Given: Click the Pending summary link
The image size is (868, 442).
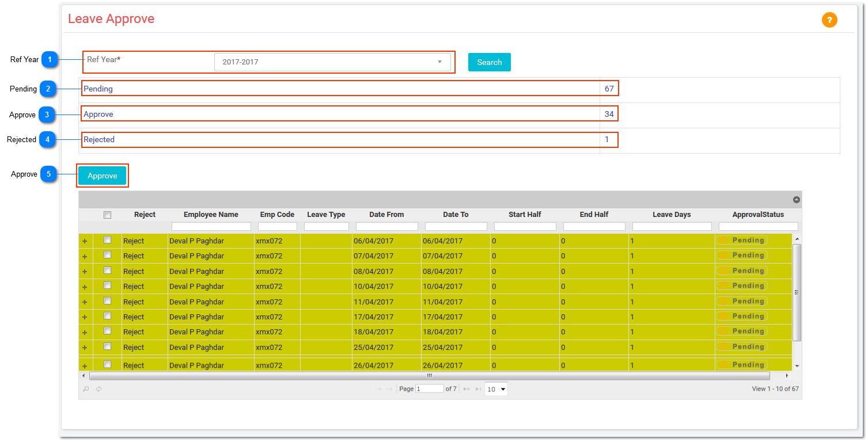Looking at the screenshot, I should 98,89.
